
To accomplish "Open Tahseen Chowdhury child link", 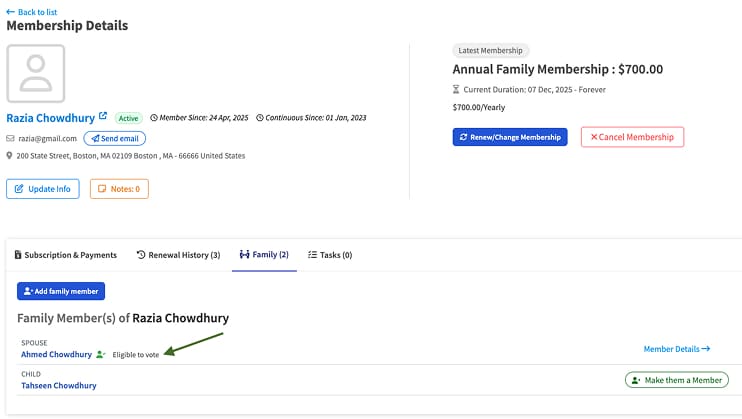I will 59,386.
